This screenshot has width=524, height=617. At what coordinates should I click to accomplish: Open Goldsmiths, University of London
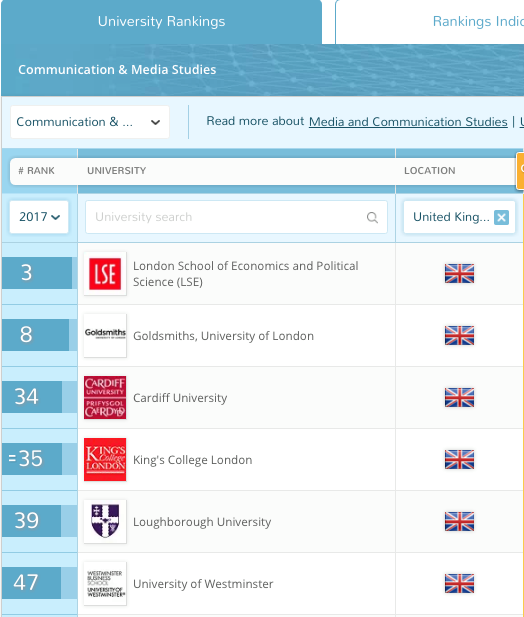tap(223, 336)
